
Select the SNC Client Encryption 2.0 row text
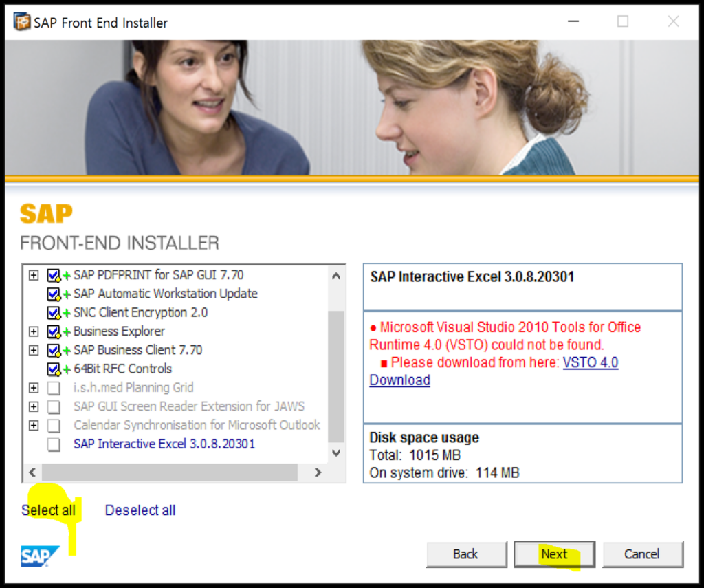click(x=140, y=313)
